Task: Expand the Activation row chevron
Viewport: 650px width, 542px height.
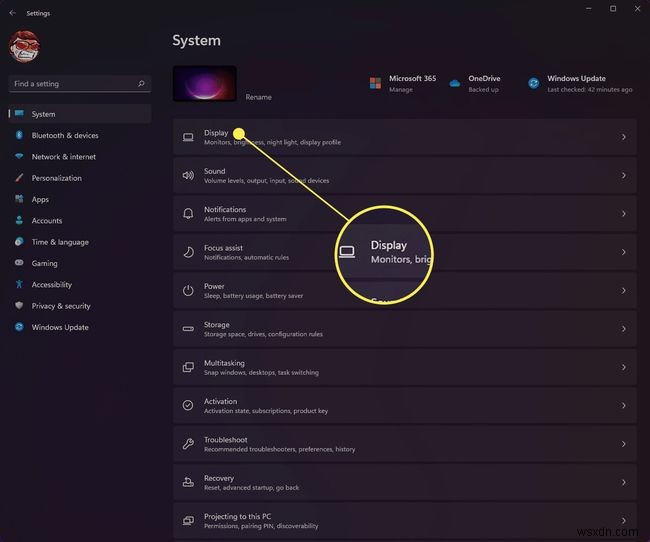Action: coord(623,405)
